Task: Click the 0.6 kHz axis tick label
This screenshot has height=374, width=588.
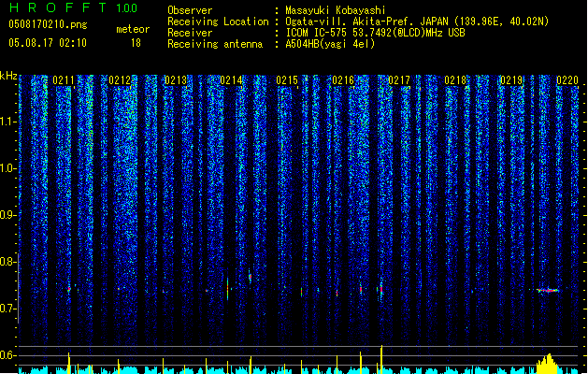Action: click(x=8, y=355)
